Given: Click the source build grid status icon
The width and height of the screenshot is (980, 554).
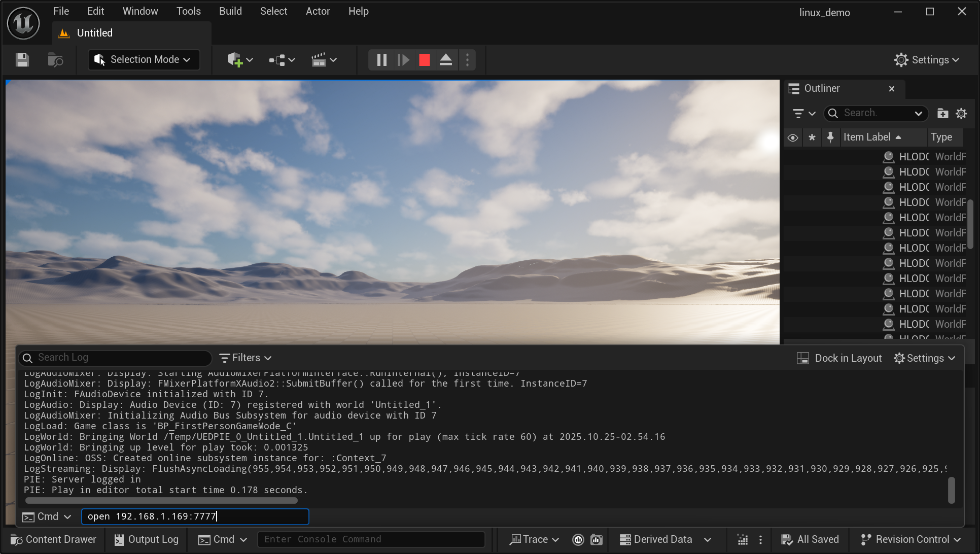Looking at the screenshot, I should [742, 539].
